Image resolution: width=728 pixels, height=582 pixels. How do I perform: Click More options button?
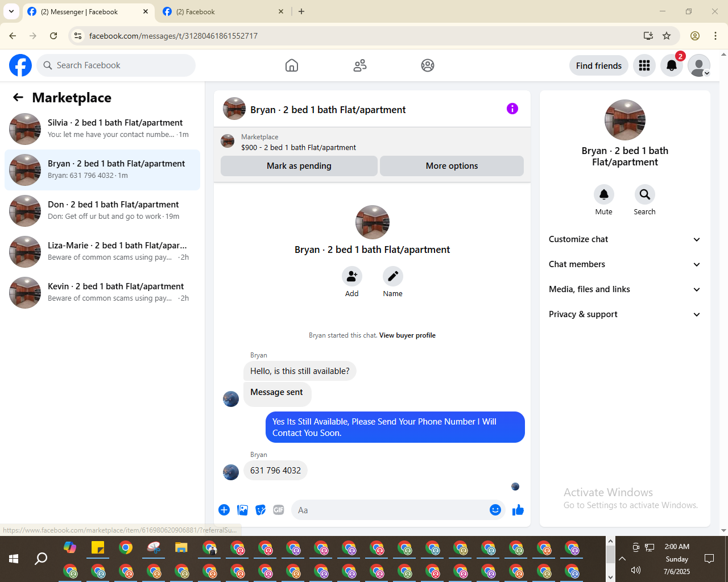(x=452, y=166)
